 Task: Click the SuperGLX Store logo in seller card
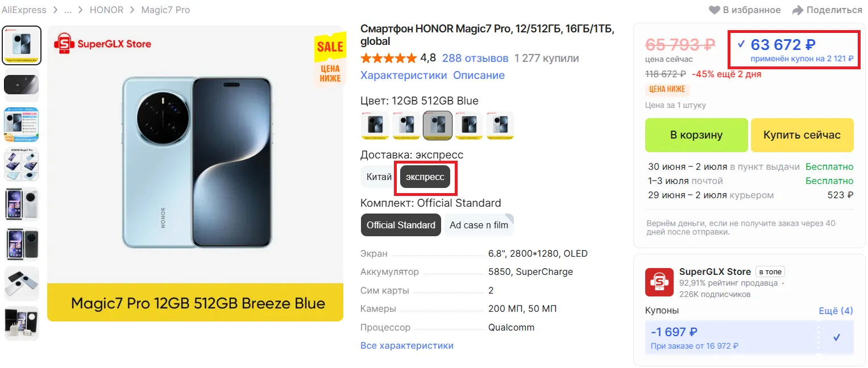(659, 282)
